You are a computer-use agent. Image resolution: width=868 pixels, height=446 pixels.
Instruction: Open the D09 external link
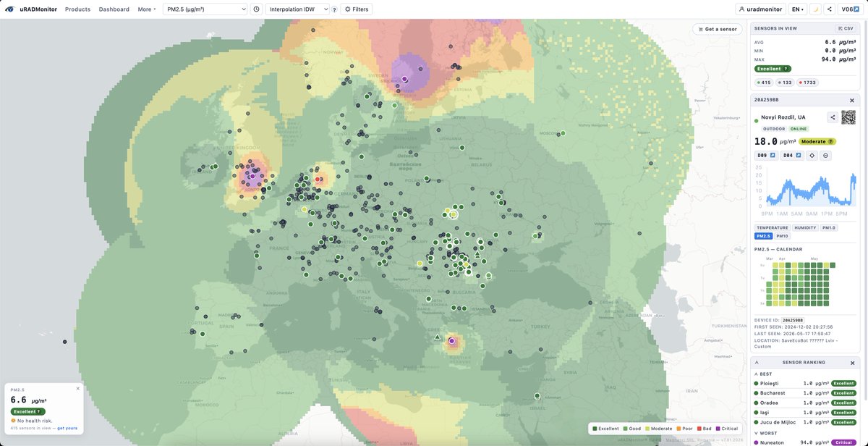point(766,155)
